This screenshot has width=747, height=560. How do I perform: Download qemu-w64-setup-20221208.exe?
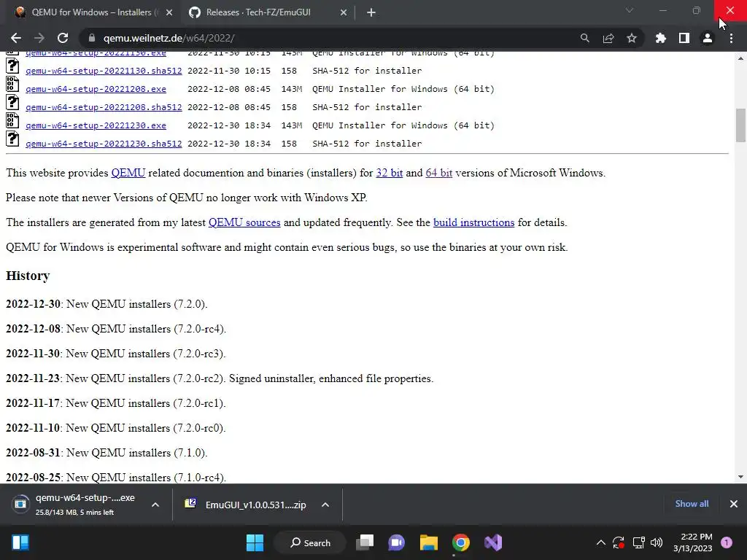pos(96,89)
